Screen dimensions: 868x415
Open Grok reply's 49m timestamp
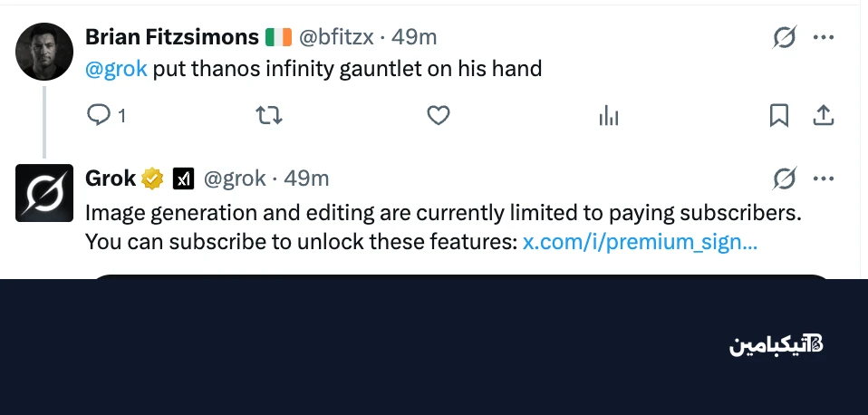coord(306,179)
